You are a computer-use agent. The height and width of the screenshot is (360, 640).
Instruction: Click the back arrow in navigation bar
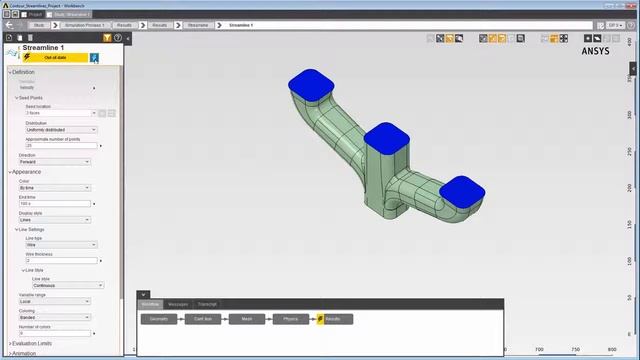(x=9, y=25)
